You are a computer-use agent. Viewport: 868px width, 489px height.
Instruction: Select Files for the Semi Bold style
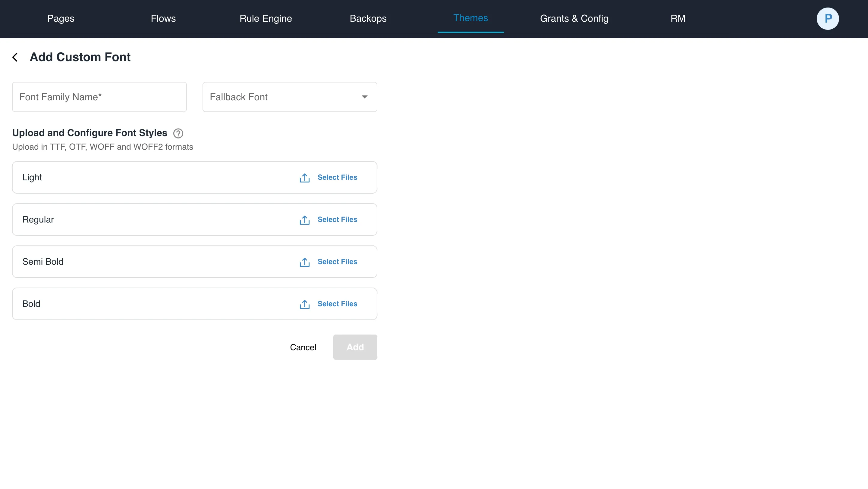[337, 261]
